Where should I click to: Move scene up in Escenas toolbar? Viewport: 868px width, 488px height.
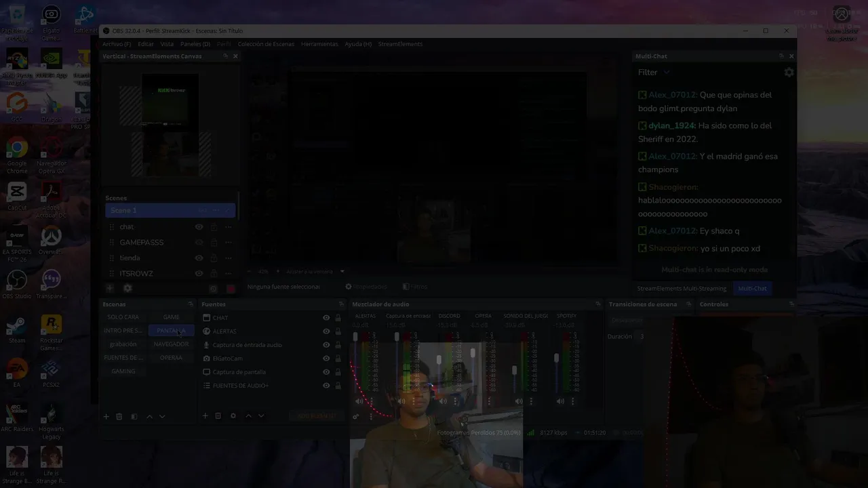click(149, 416)
